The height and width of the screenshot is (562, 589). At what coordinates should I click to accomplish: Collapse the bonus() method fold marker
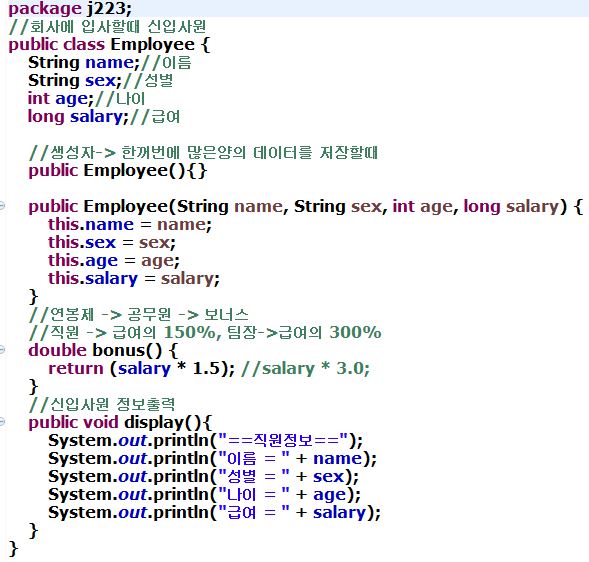tap(2, 350)
